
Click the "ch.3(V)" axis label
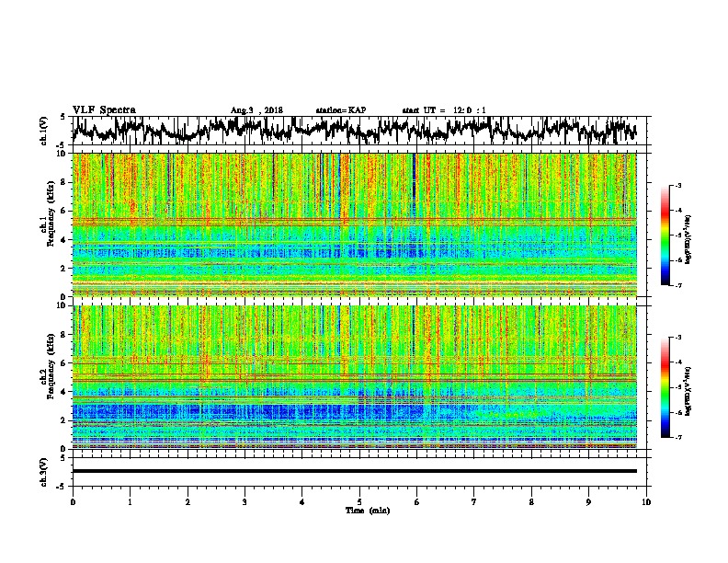43,472
